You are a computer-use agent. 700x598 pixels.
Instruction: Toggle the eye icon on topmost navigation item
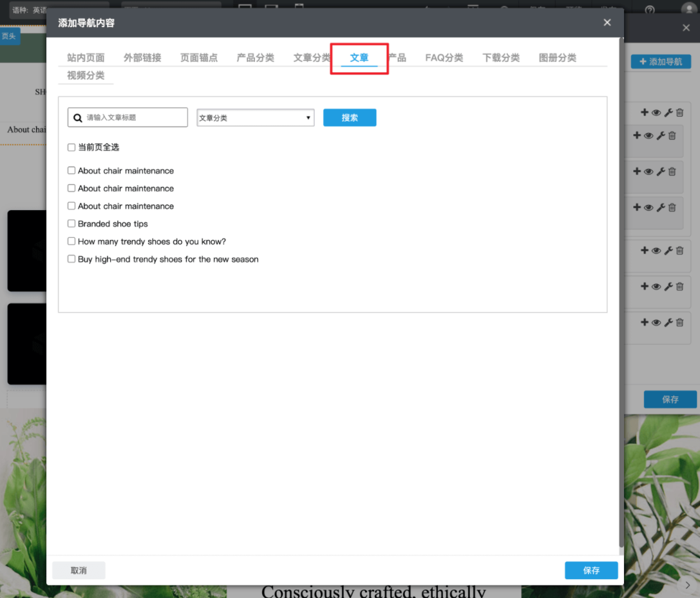pyautogui.click(x=656, y=113)
